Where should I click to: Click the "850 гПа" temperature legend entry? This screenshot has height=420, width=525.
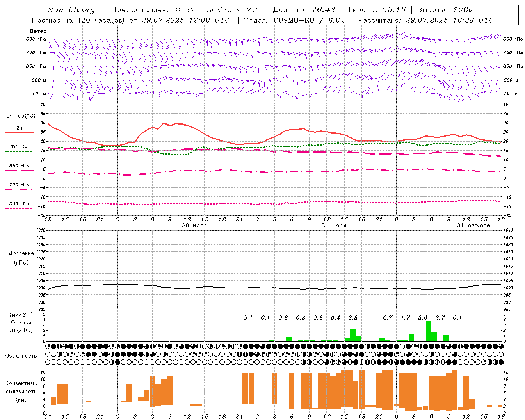pos(19,166)
